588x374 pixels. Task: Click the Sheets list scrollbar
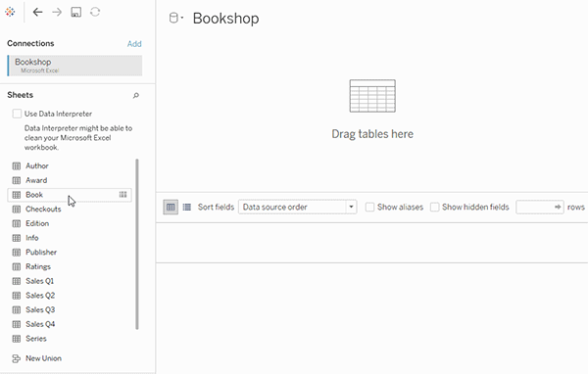(x=137, y=244)
